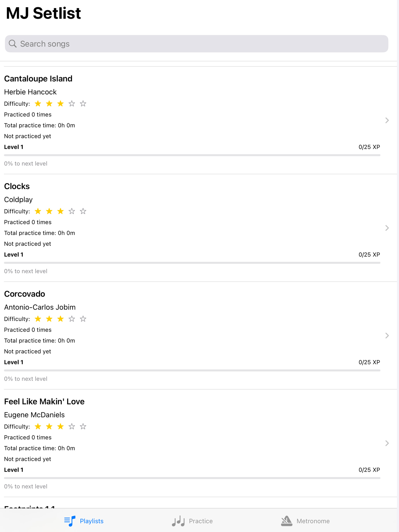Open Corcovado using its right chevron
The width and height of the screenshot is (399, 532).
pyautogui.click(x=387, y=336)
